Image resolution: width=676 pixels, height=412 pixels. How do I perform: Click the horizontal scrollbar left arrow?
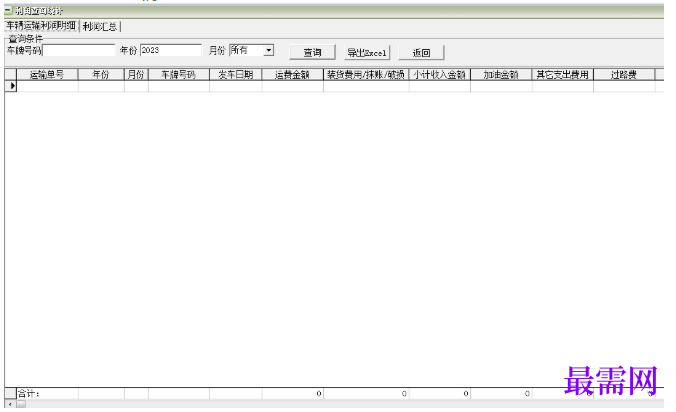pos(10,404)
